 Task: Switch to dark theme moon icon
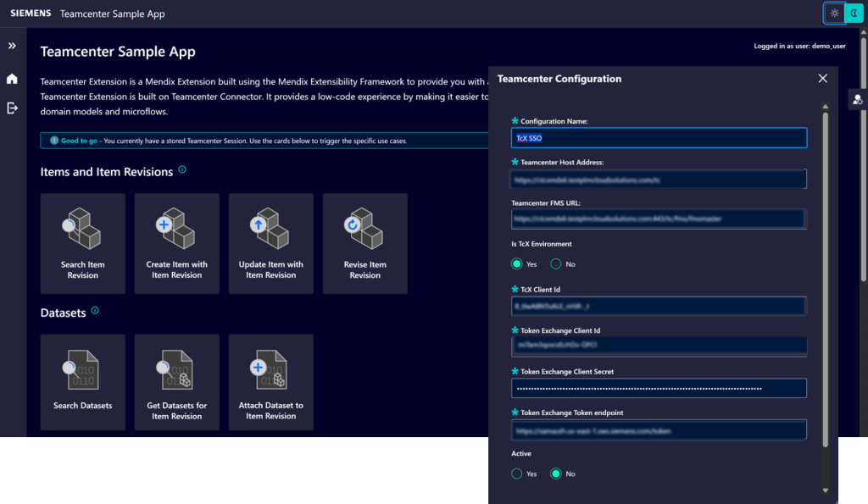coord(853,14)
